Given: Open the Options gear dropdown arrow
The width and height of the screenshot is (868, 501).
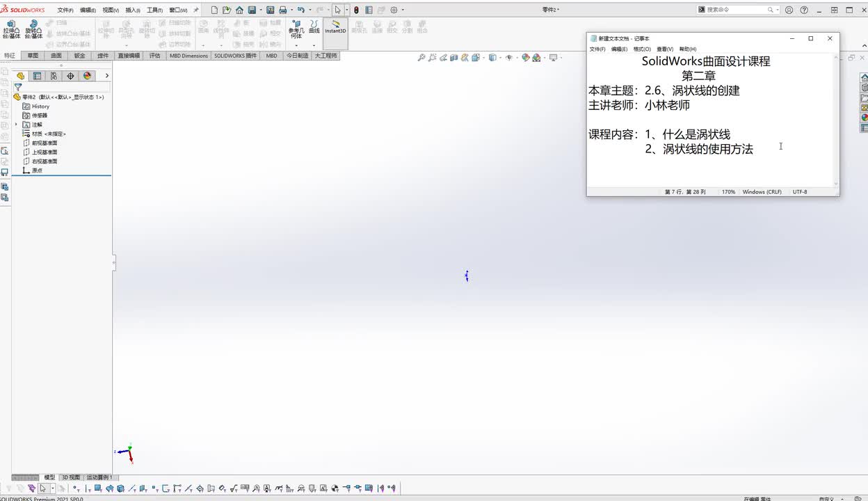Looking at the screenshot, I should (x=403, y=10).
